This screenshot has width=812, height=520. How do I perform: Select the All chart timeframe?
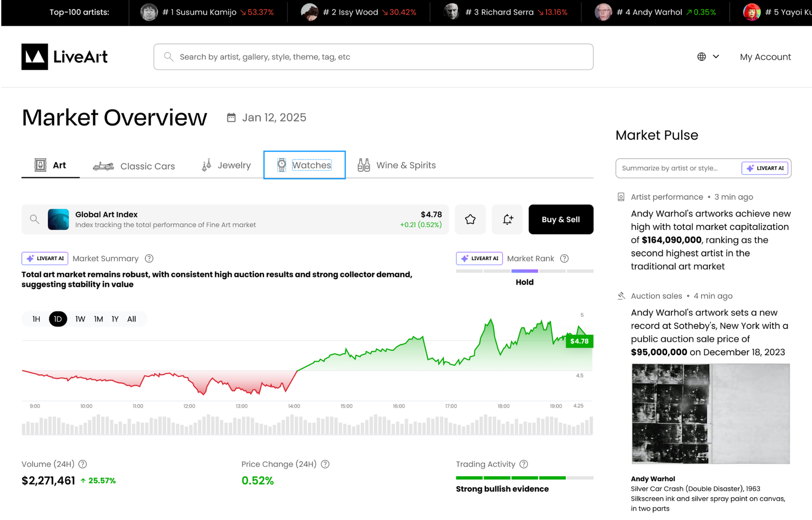click(x=132, y=319)
